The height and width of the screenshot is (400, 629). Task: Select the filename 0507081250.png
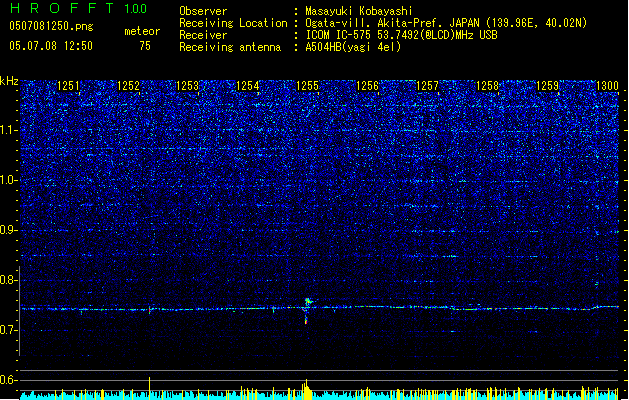[51, 27]
